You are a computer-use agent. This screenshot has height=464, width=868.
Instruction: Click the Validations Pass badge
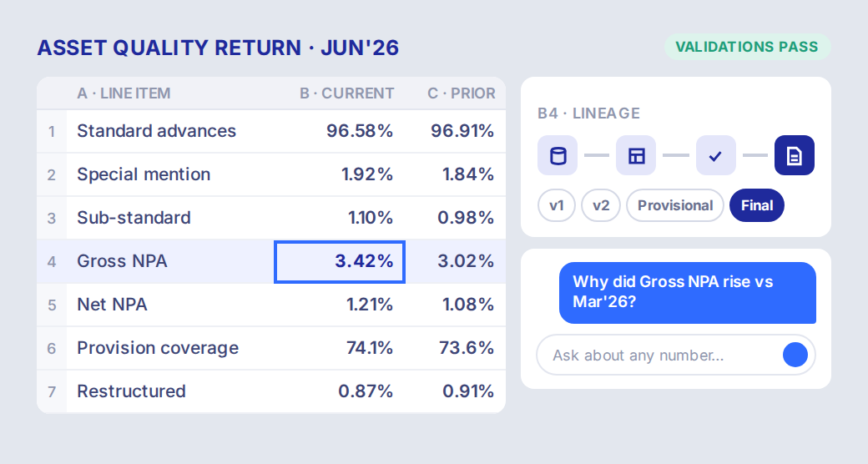pyautogui.click(x=747, y=47)
